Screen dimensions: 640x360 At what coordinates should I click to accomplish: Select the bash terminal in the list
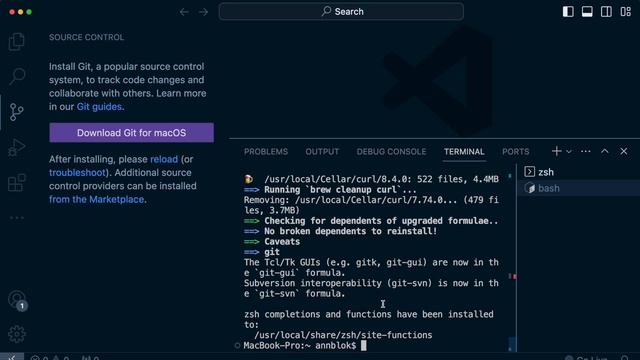click(x=578, y=188)
